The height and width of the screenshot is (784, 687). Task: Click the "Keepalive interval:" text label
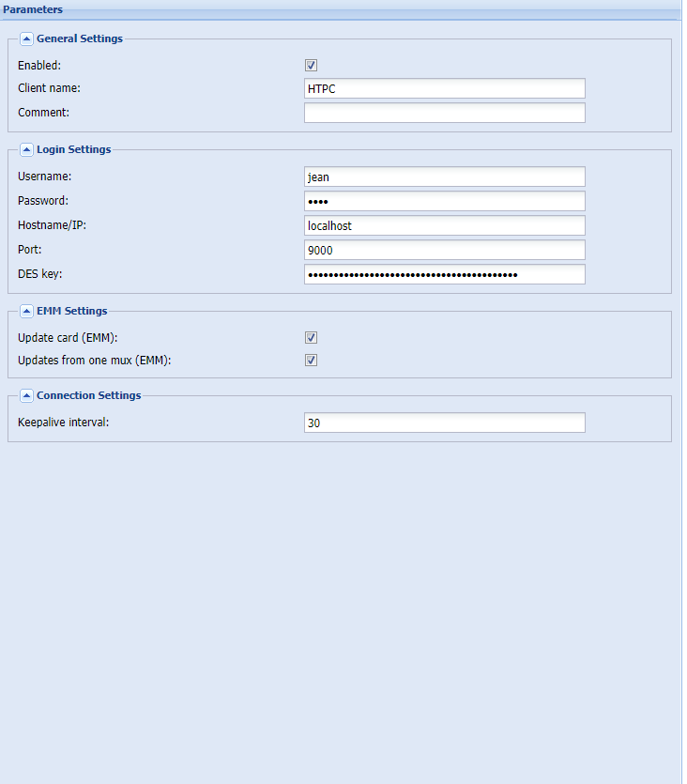pyautogui.click(x=63, y=423)
